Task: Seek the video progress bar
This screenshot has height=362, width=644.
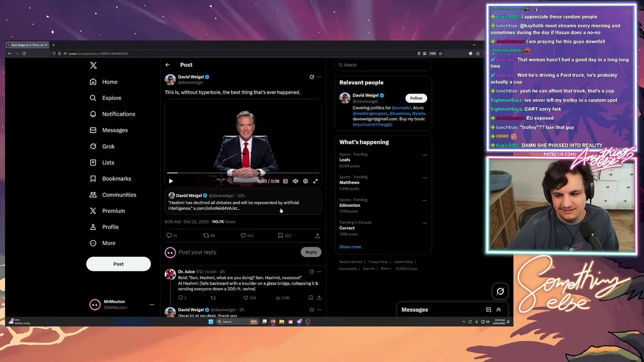Action: coord(243,173)
